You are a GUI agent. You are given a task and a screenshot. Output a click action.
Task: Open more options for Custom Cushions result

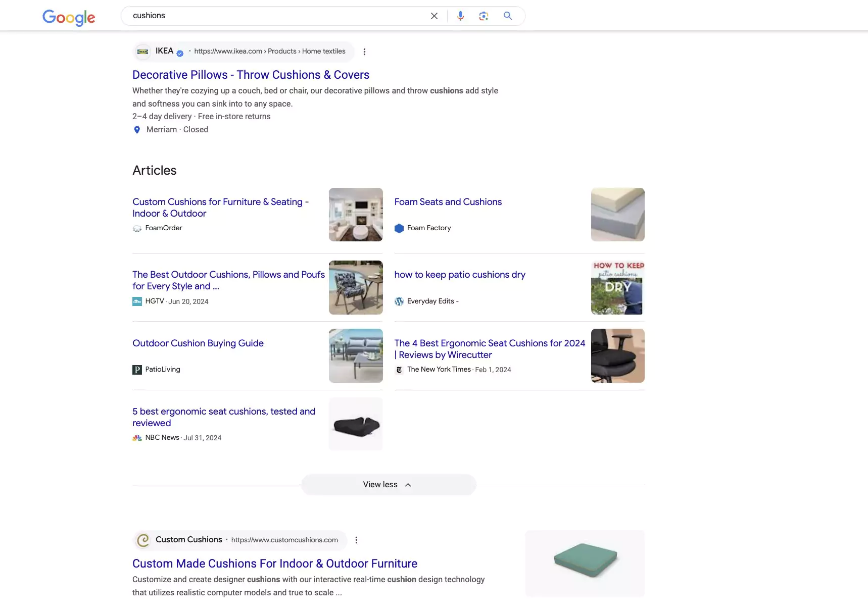356,540
